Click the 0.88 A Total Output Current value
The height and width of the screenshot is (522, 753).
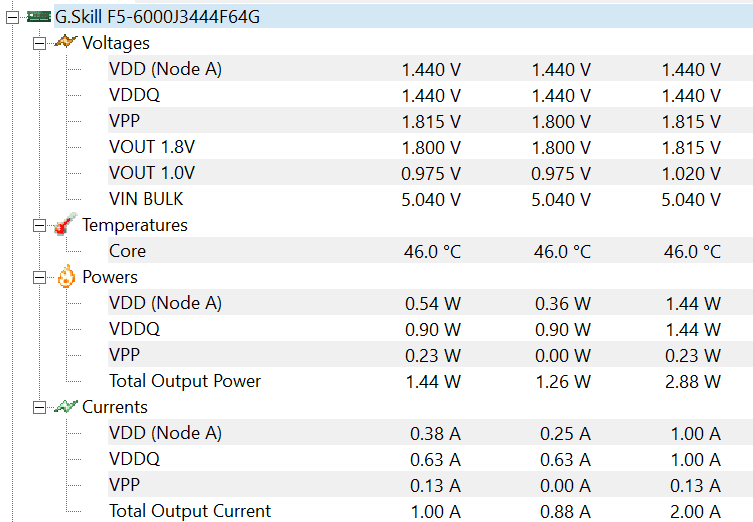(x=565, y=512)
